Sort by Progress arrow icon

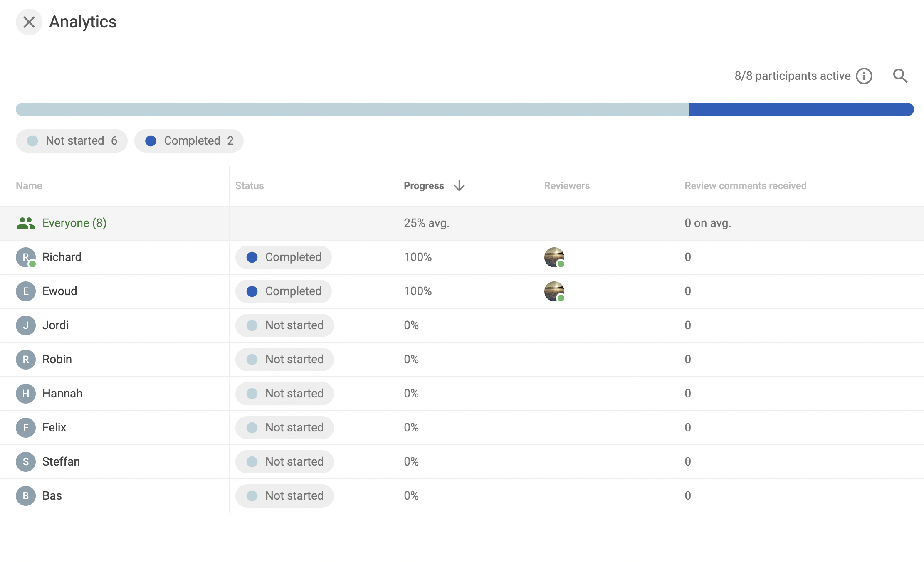coord(460,186)
